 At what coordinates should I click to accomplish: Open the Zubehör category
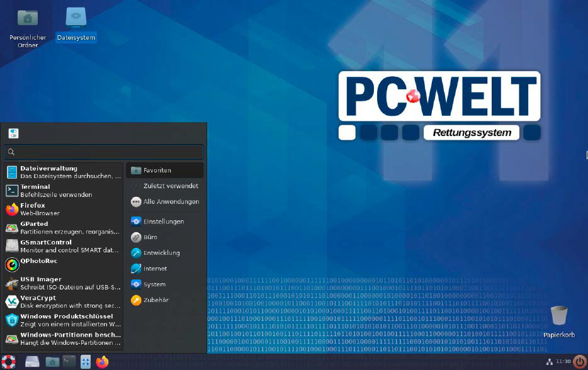click(x=165, y=300)
